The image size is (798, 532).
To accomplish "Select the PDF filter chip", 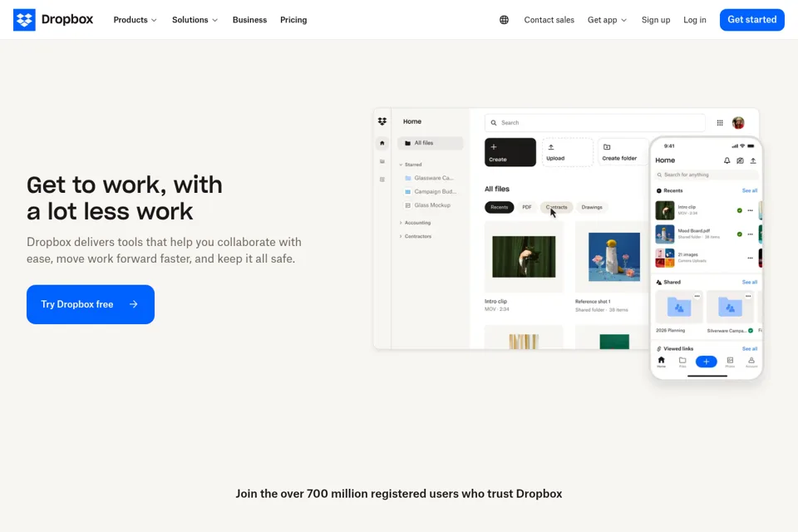I will [x=527, y=207].
